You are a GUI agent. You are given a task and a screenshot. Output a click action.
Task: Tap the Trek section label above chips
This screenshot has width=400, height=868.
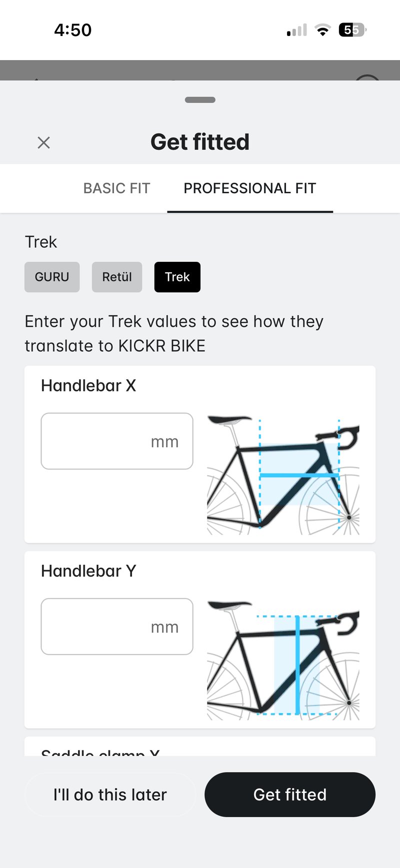pyautogui.click(x=41, y=242)
